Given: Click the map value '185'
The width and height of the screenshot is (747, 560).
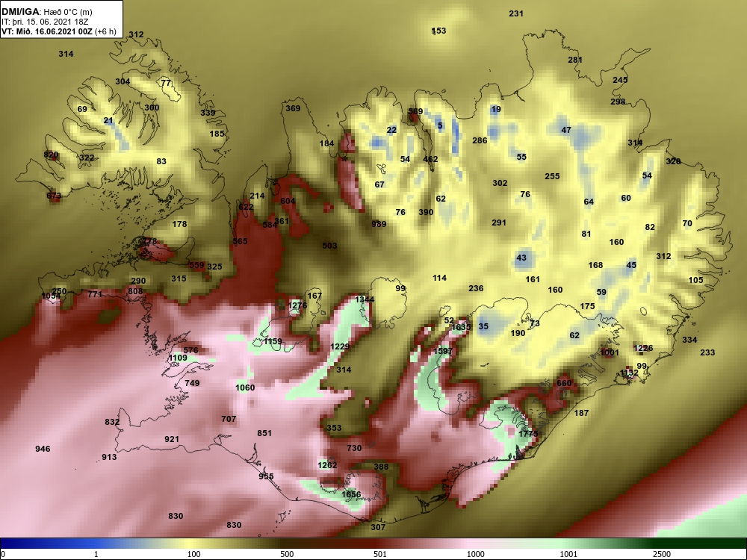Looking at the screenshot, I should coord(217,134).
